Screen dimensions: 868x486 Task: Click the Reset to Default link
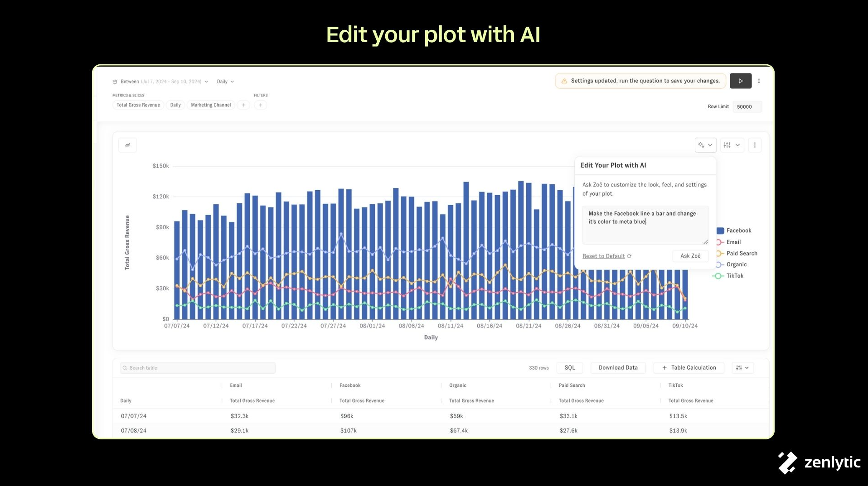604,256
